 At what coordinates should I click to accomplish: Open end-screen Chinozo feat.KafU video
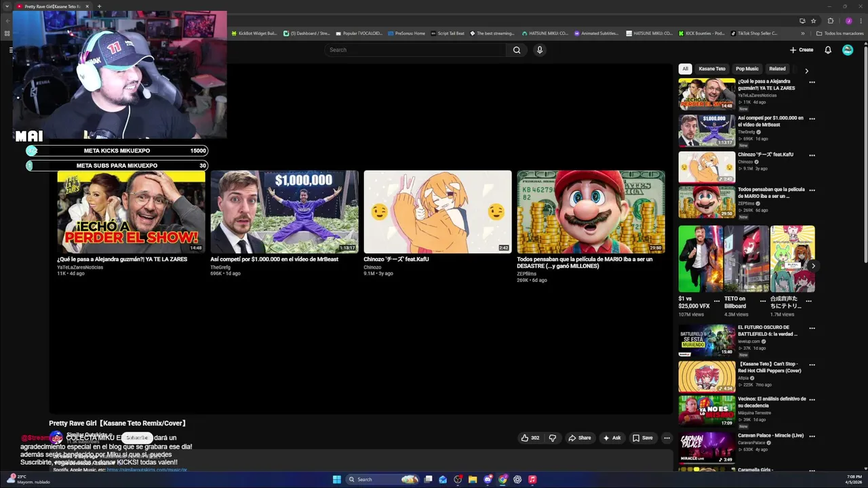pyautogui.click(x=437, y=212)
